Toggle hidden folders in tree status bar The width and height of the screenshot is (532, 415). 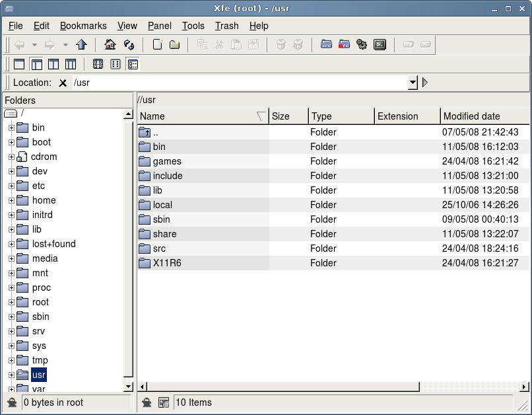(x=12, y=402)
